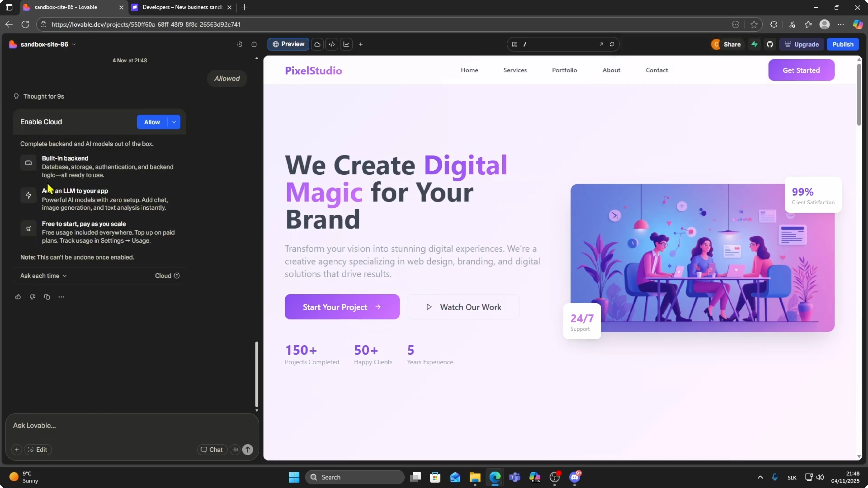Open the Windows Start menu

[294, 477]
